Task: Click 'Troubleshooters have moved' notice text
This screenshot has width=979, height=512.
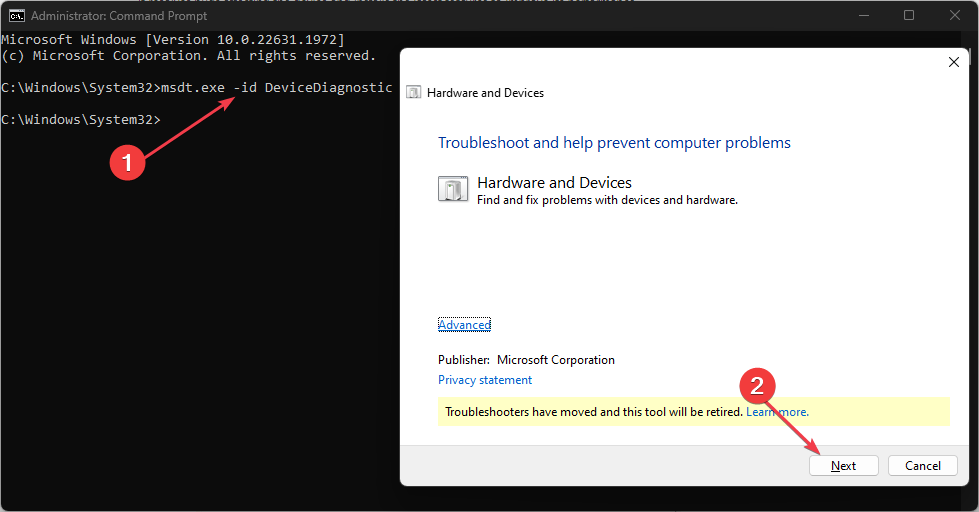Action: (594, 412)
